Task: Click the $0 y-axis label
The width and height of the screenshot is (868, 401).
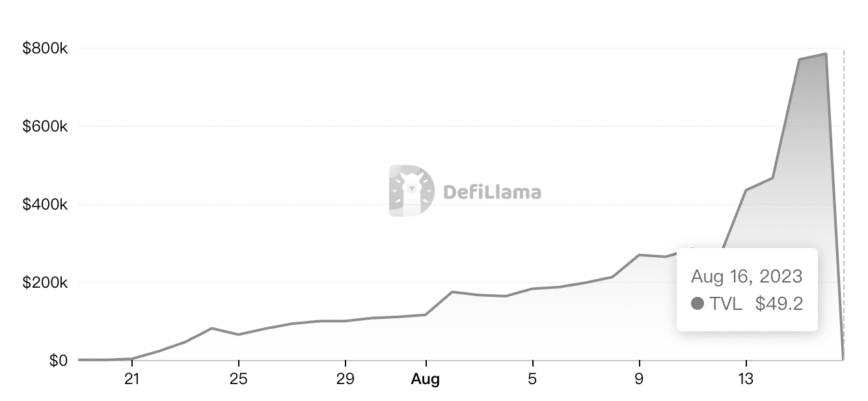Action: point(58,361)
